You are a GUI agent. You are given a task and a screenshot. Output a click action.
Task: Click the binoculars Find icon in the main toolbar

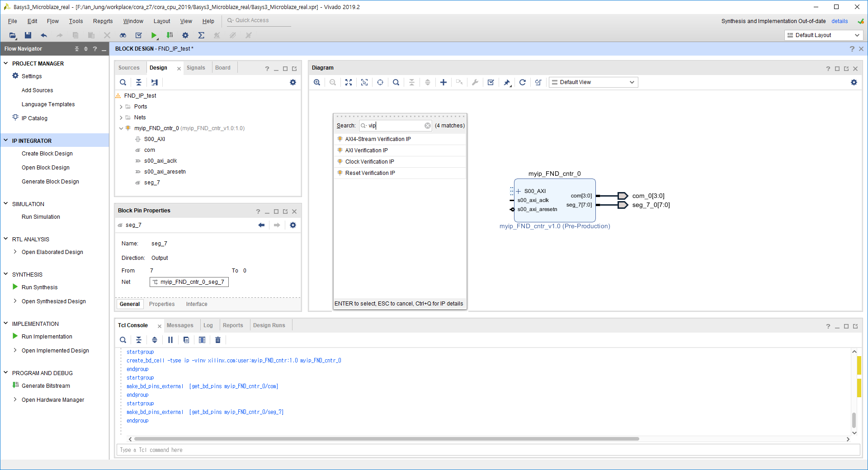pyautogui.click(x=123, y=35)
